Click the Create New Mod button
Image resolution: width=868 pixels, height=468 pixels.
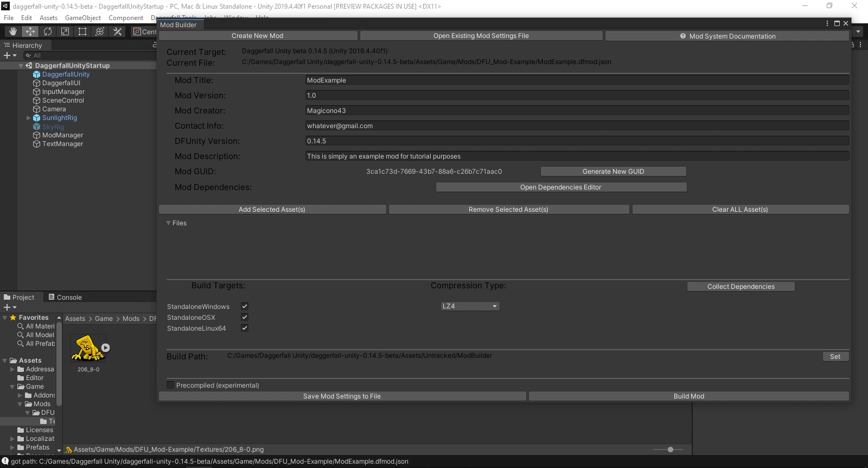click(258, 36)
